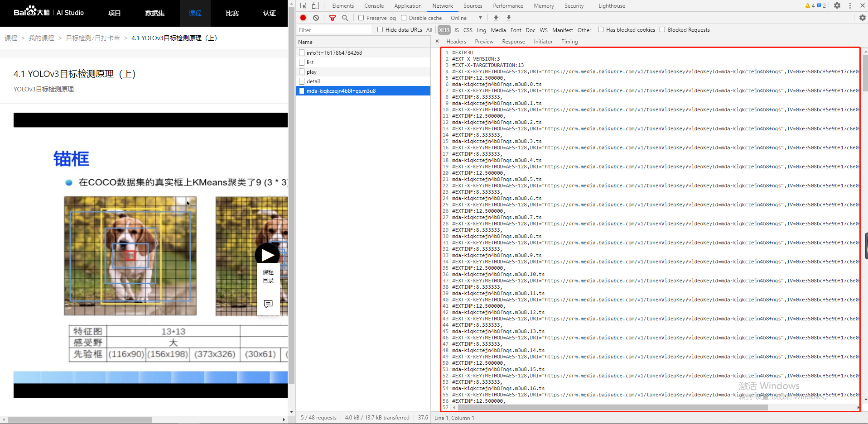The image size is (868, 424).
Task: Select the inspect element tool
Action: 302,6
